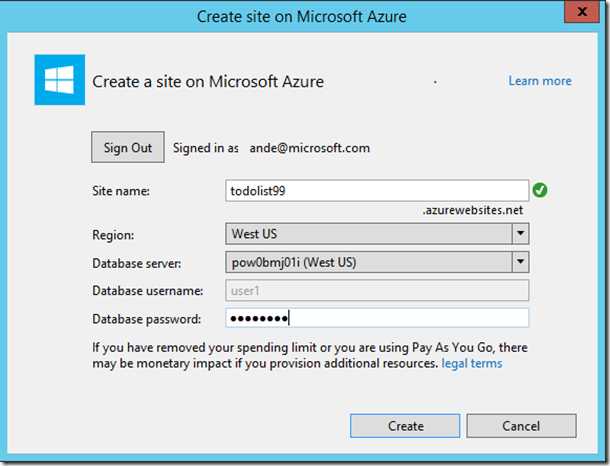Expand the Database server dropdown arrow
610x466 pixels.
(521, 262)
